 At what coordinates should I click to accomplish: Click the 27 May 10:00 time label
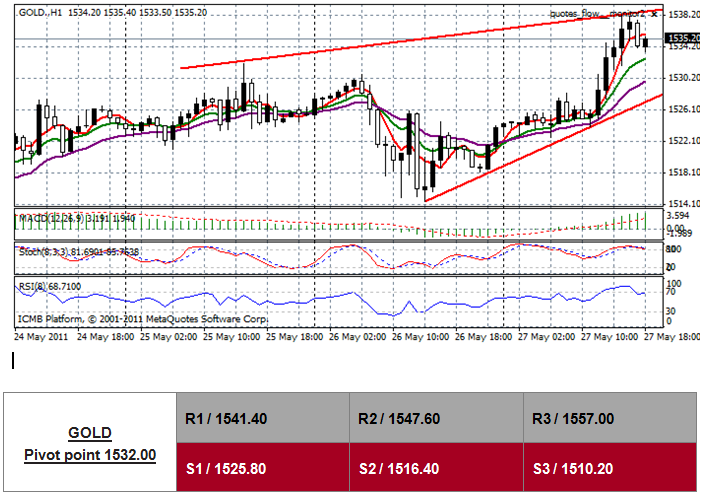click(610, 337)
